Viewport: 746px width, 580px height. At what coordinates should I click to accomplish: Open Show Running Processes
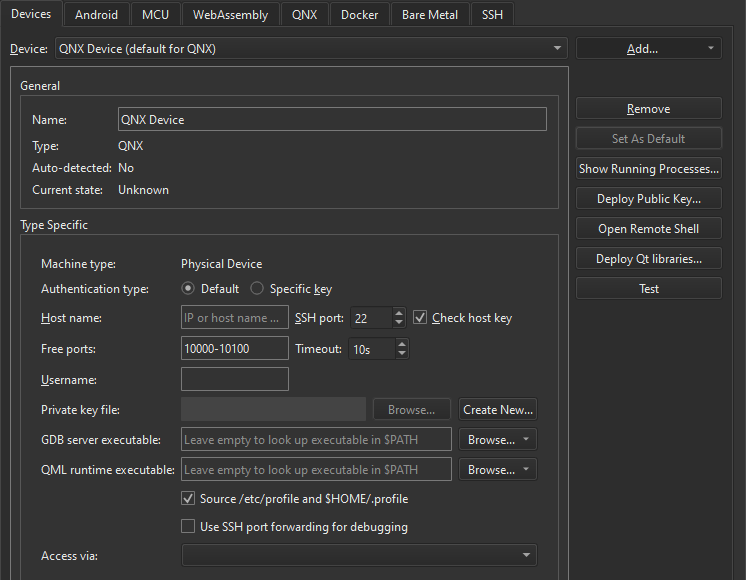648,169
